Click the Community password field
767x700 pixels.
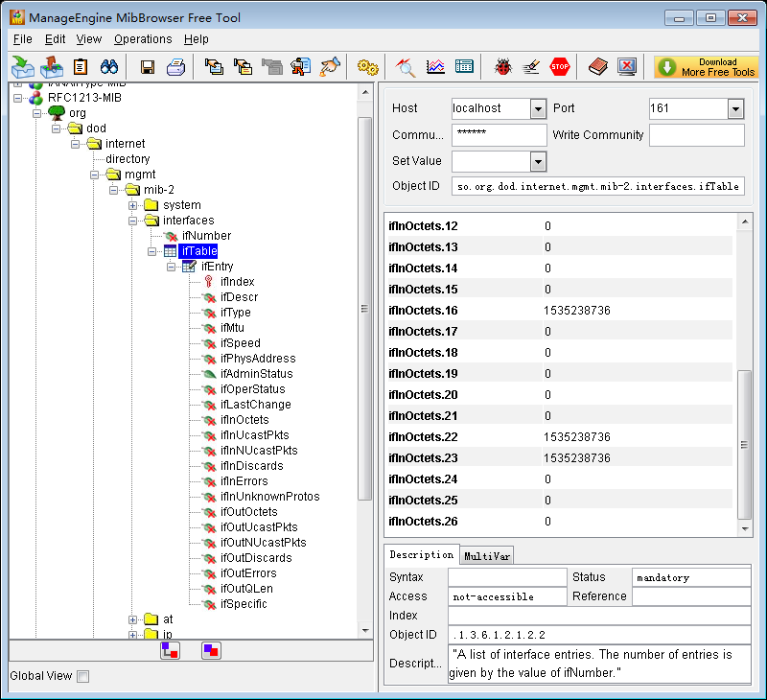point(499,135)
